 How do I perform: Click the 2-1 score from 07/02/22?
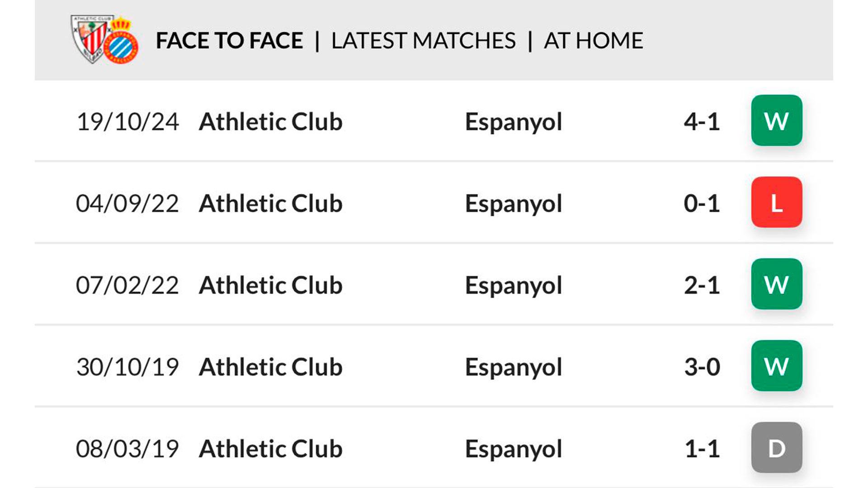(x=702, y=285)
